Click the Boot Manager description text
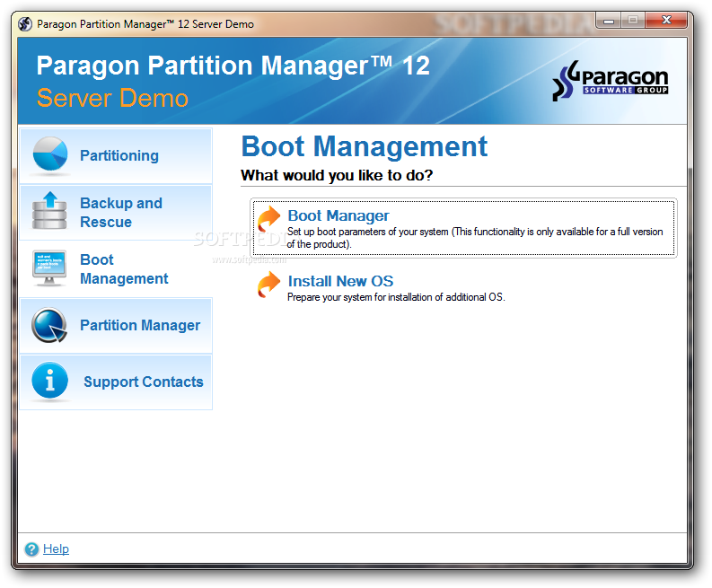712x588 pixels. (474, 238)
